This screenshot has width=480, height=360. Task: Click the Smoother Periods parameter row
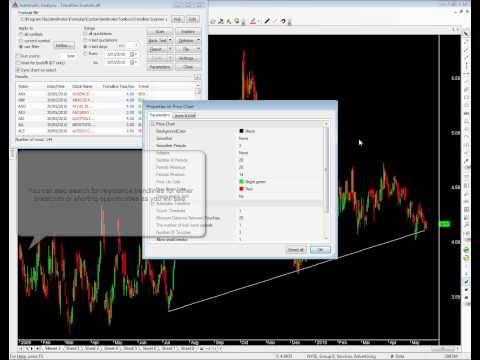click(236, 146)
